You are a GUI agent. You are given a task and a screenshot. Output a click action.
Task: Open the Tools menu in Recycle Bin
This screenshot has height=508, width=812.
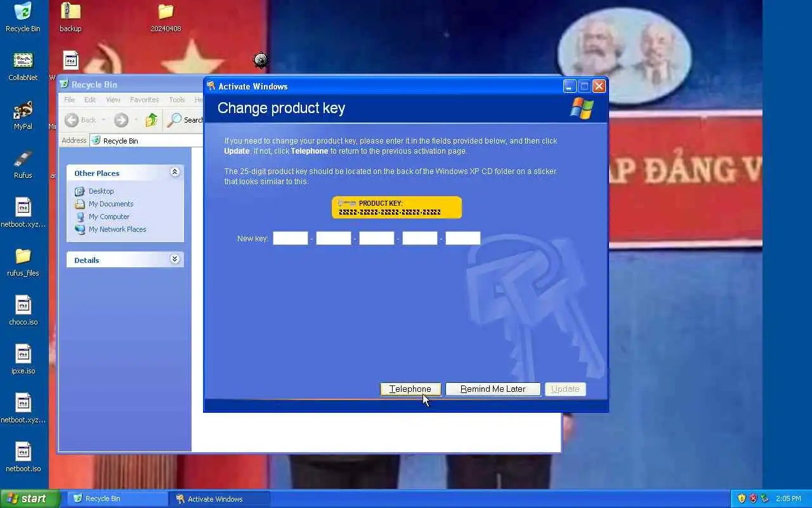177,100
